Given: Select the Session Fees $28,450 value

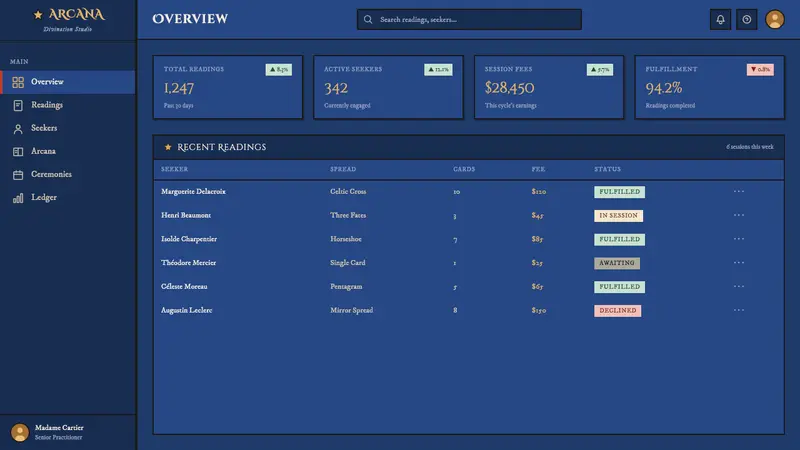Looking at the screenshot, I should tap(509, 88).
